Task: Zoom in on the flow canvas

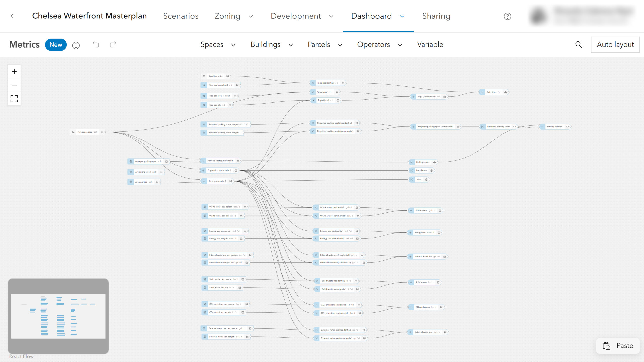Action: tap(14, 72)
